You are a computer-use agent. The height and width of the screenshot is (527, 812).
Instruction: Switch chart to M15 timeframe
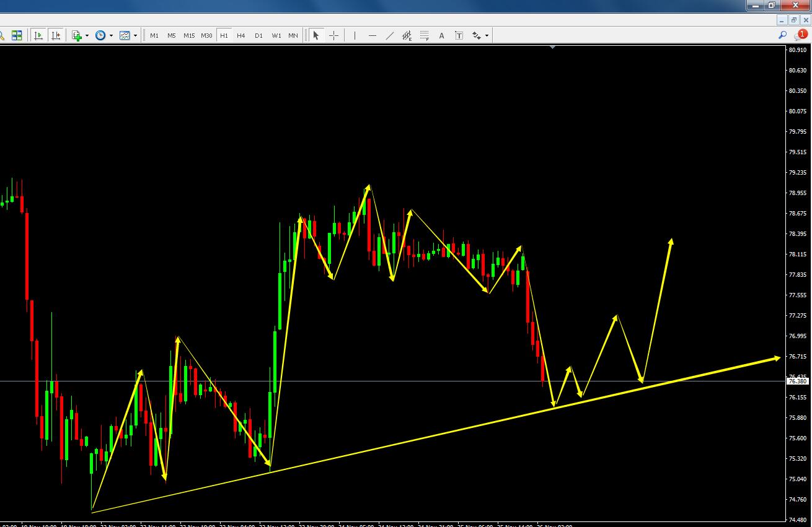(189, 35)
